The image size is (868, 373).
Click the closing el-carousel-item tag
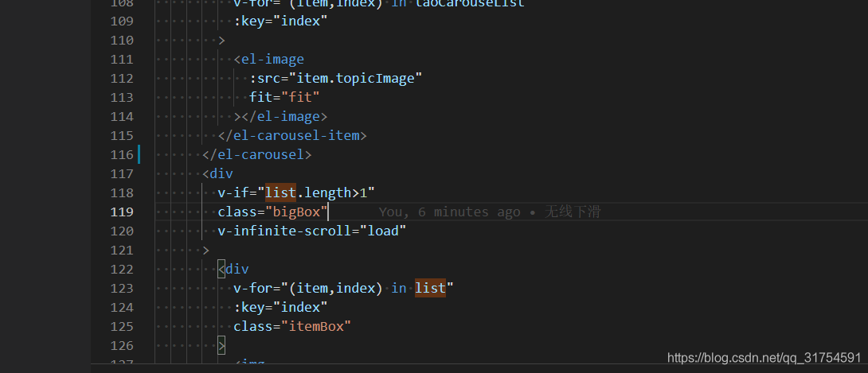tap(291, 135)
